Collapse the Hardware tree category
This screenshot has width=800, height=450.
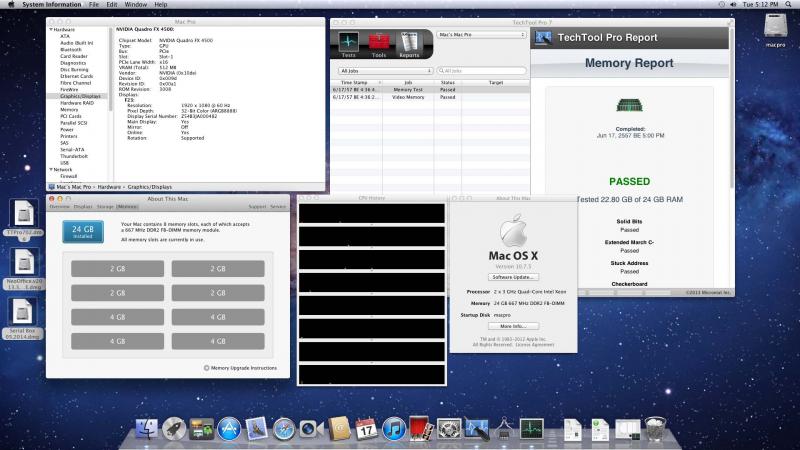point(50,30)
